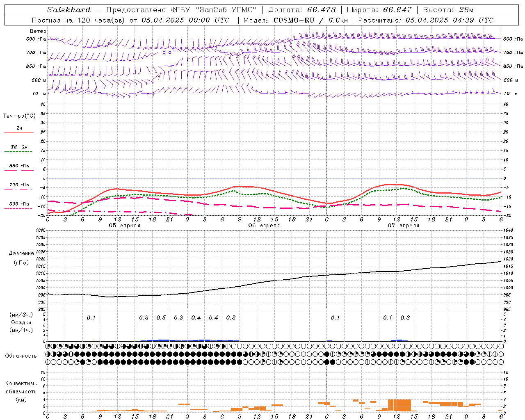Click the longitude value 66.473
The height and width of the screenshot is (420, 525).
(321, 10)
